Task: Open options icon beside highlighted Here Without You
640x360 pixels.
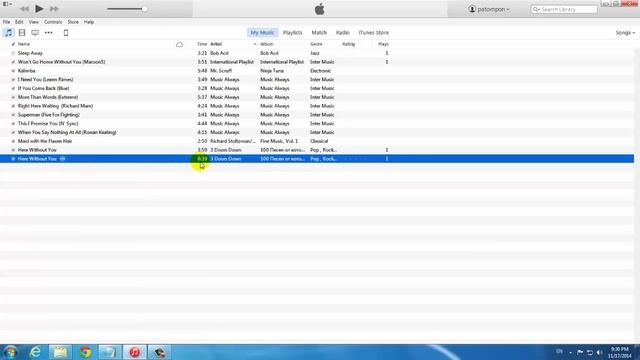Action: coord(62,159)
